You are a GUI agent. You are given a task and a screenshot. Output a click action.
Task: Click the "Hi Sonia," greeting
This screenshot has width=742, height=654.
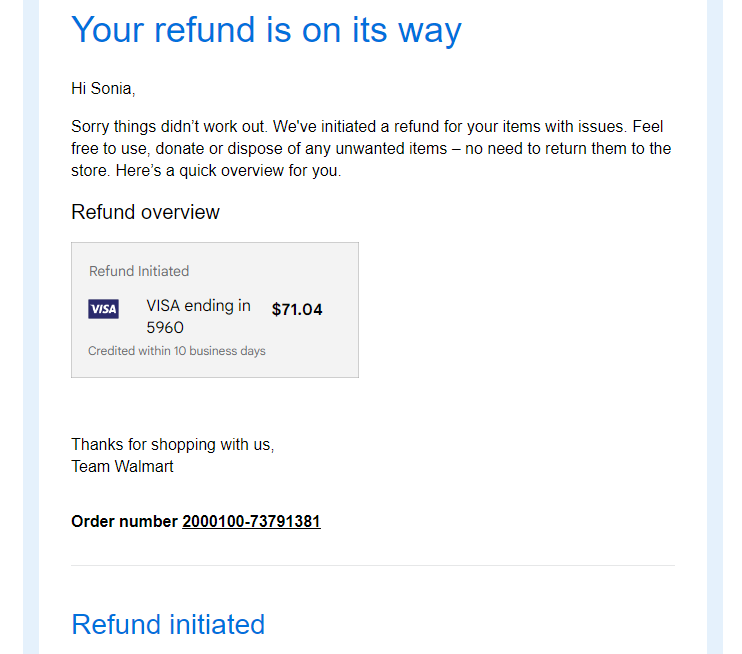[103, 88]
